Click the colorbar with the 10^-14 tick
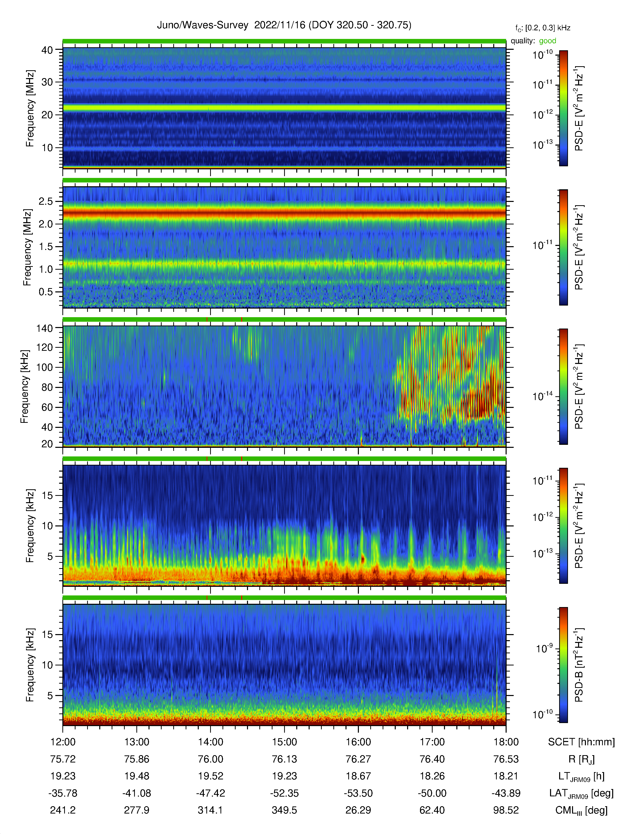 563,386
